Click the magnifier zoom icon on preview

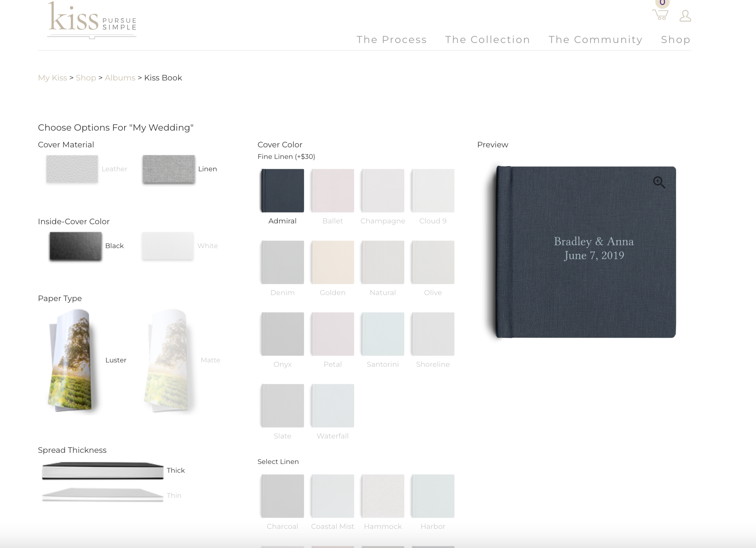tap(659, 182)
